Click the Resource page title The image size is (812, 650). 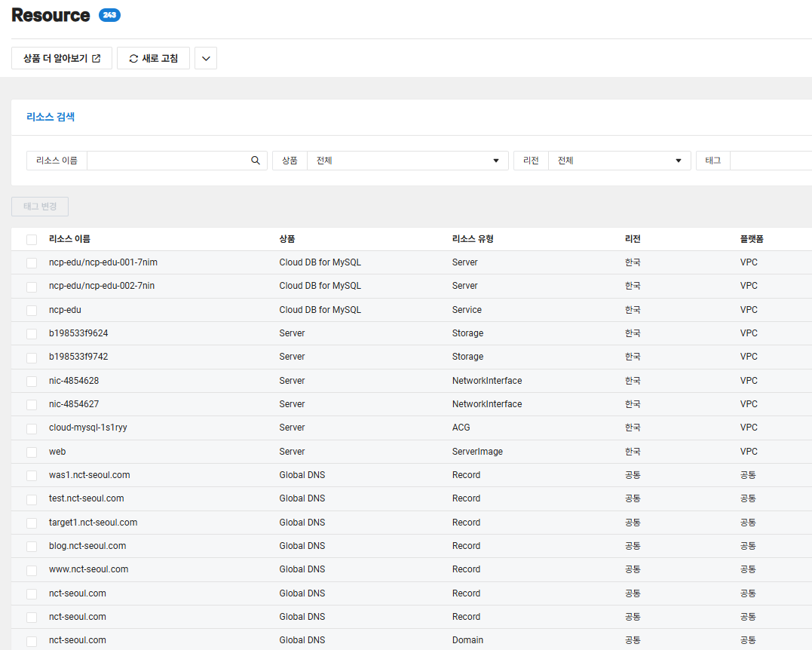click(x=51, y=15)
